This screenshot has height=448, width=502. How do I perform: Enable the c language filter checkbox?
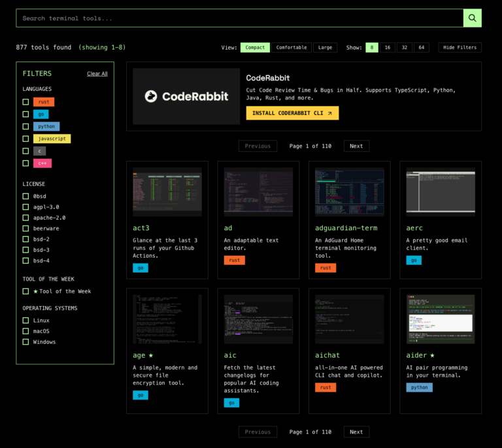(25, 151)
